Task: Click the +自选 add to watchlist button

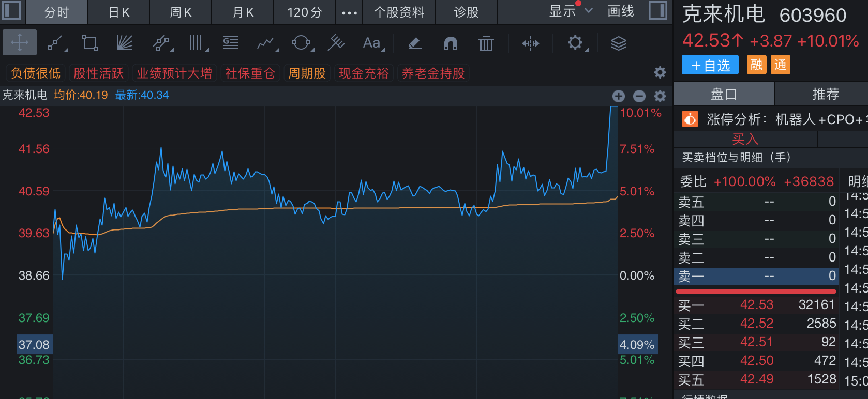Action: (x=710, y=65)
